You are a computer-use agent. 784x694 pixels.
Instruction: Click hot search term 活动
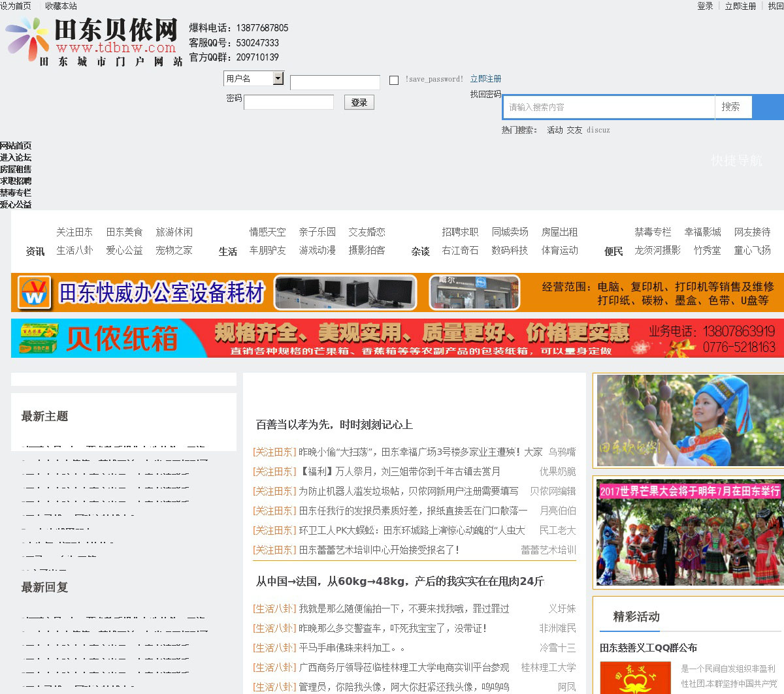(555, 130)
